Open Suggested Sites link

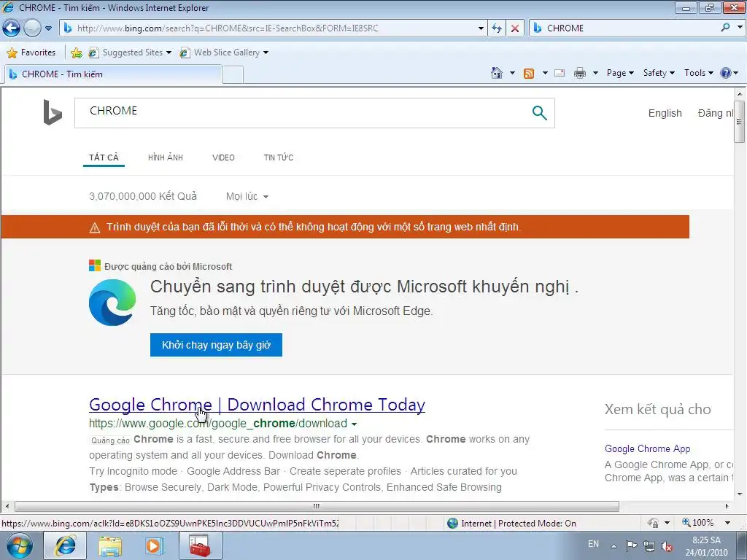[130, 52]
